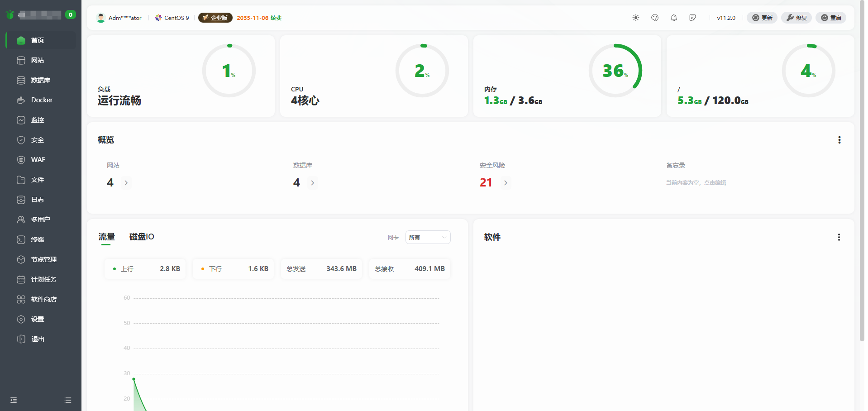Open the 概览 panel kebab menu
Image resolution: width=868 pixels, height=411 pixels.
[840, 140]
